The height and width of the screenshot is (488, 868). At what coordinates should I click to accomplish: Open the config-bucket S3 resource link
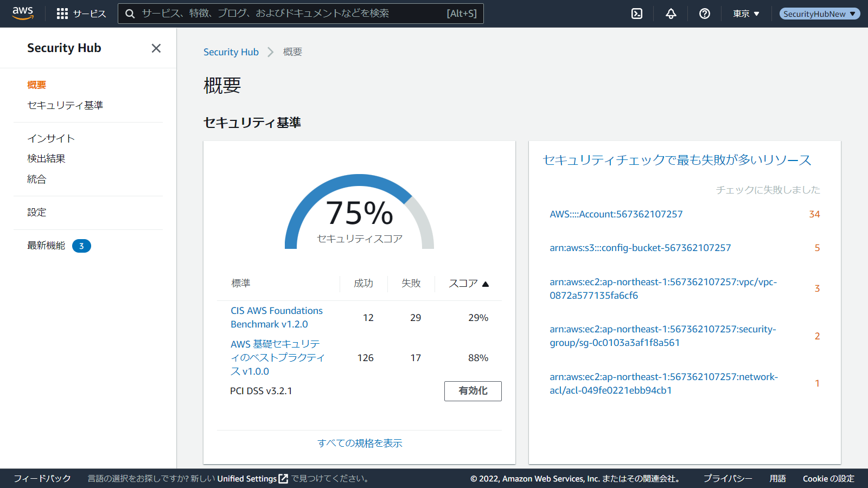coord(640,248)
